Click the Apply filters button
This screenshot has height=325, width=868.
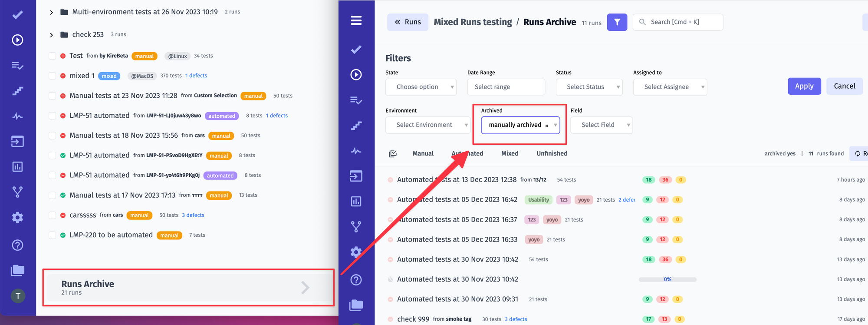(804, 86)
